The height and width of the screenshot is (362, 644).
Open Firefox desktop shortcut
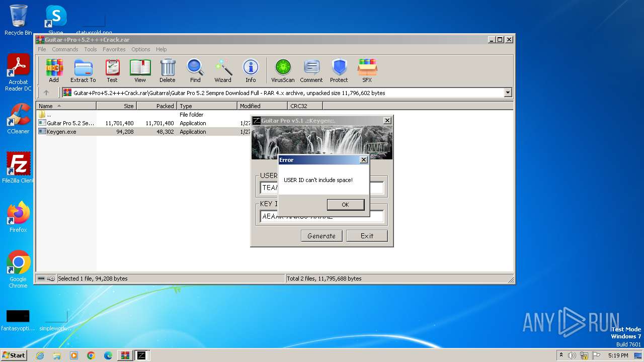18,217
